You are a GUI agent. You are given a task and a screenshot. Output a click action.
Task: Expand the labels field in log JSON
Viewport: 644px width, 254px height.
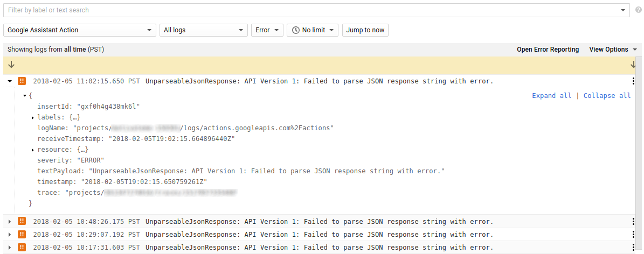[x=33, y=117]
